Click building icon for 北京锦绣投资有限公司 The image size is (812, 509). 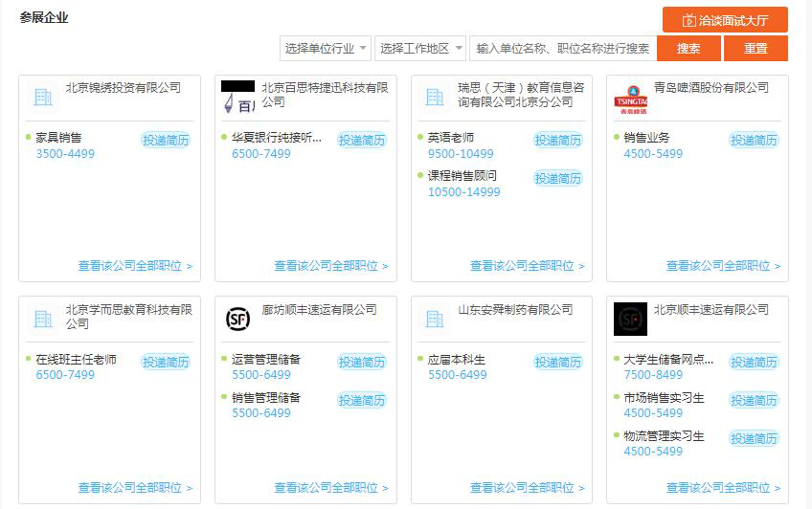[42, 97]
